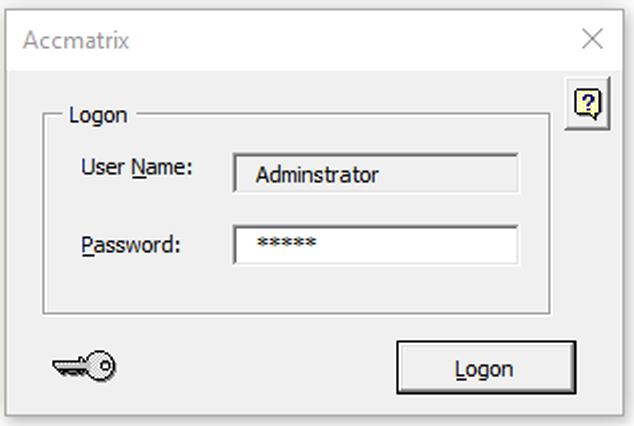Click the Password label text
The width and height of the screenshot is (634, 426).
click(x=130, y=244)
